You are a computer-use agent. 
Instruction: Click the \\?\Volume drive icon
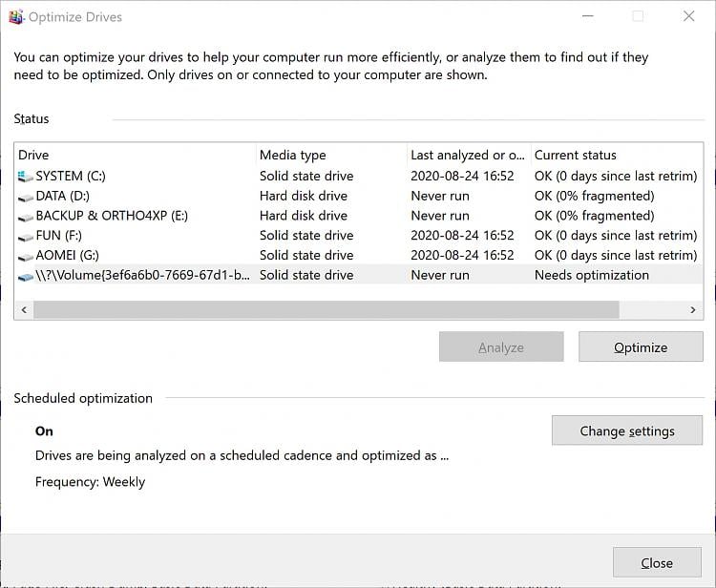pos(25,276)
